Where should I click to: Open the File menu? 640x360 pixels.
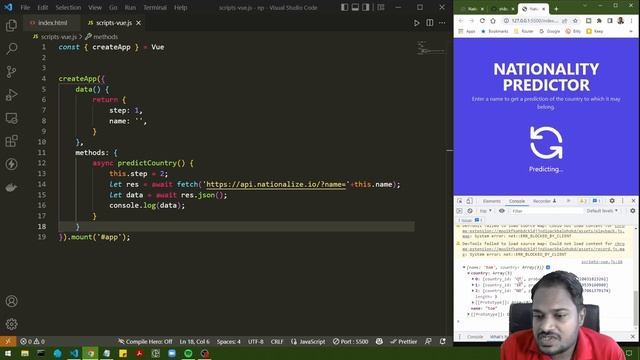(x=25, y=7)
